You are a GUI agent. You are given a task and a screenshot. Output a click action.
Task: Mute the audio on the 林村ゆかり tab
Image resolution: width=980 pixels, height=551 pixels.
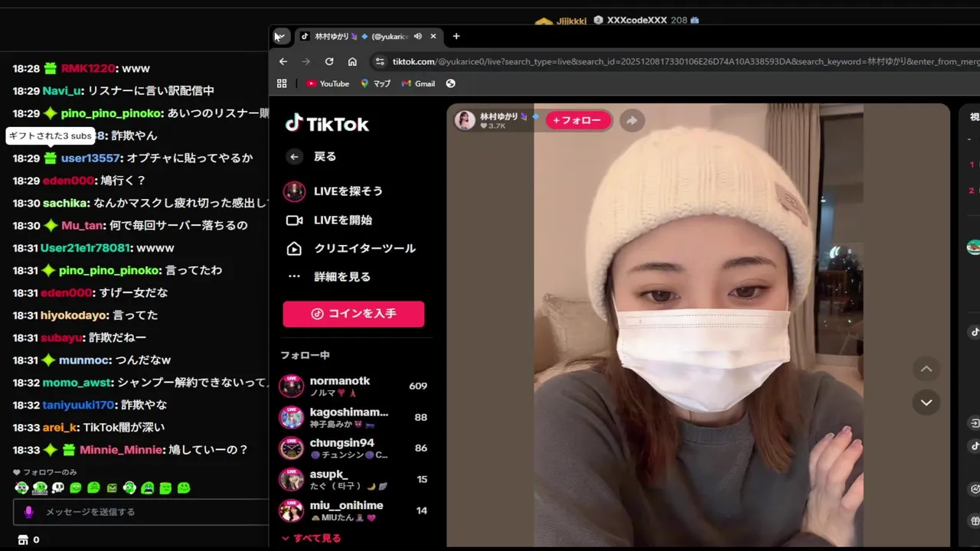coord(418,36)
